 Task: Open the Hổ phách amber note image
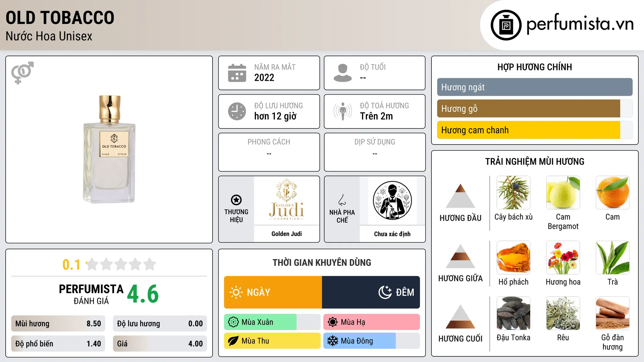(x=514, y=258)
